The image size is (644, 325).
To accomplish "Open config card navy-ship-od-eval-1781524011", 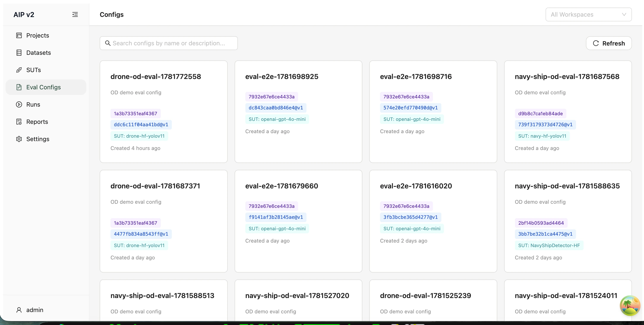I will click(x=568, y=300).
